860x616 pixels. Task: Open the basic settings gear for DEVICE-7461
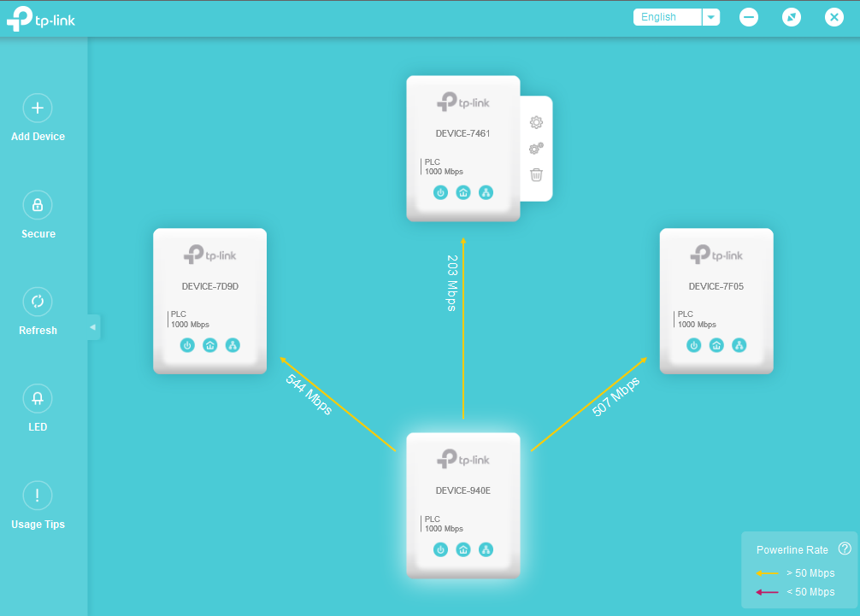coord(536,122)
